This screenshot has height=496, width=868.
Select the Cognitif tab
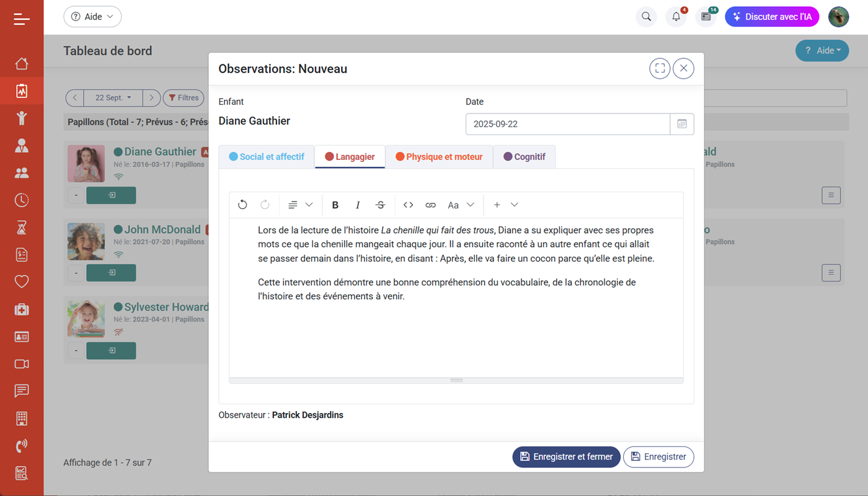point(524,157)
